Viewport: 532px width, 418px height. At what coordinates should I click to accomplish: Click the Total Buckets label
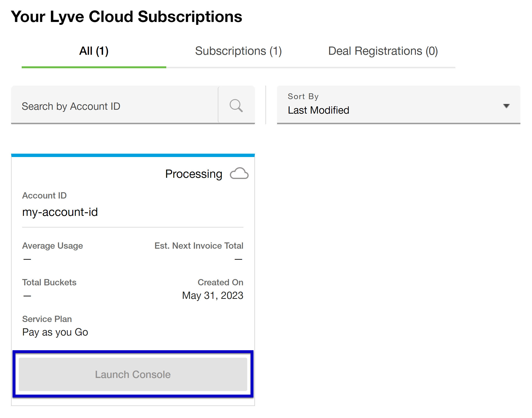point(49,282)
